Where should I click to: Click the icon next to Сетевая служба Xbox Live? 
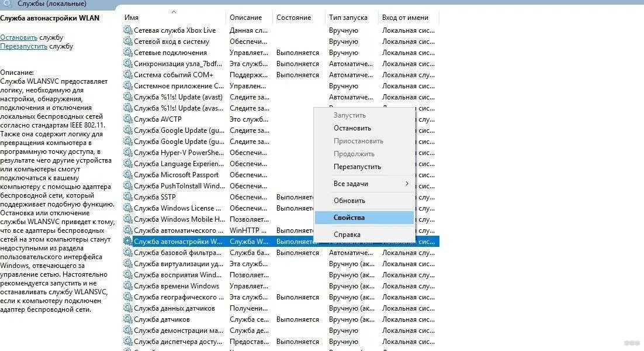coord(127,30)
